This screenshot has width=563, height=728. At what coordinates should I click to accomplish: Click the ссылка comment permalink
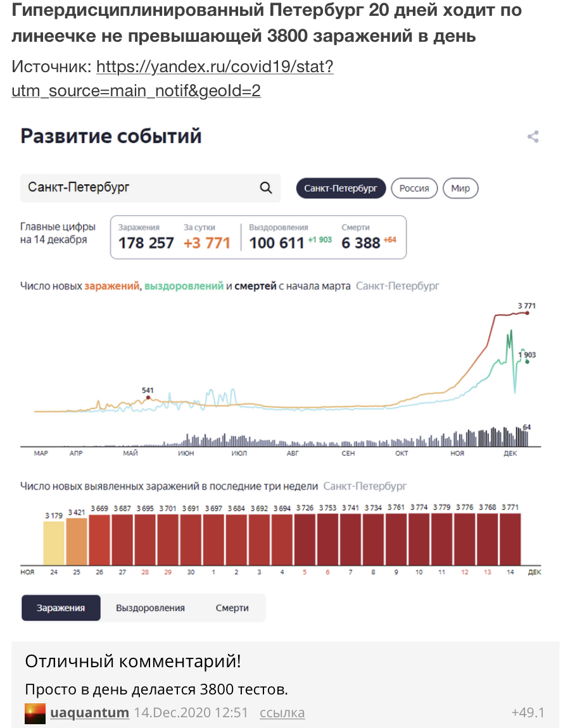tap(282, 713)
